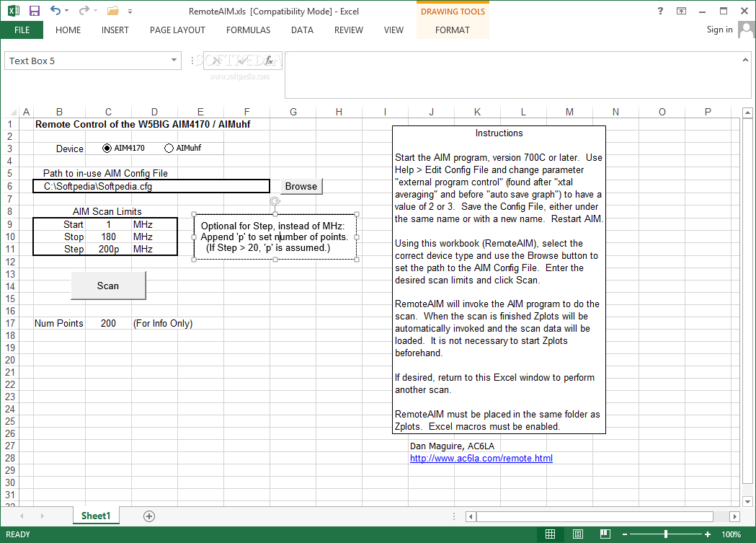Select the AIMuhf device radio button
756x543 pixels.
click(169, 148)
